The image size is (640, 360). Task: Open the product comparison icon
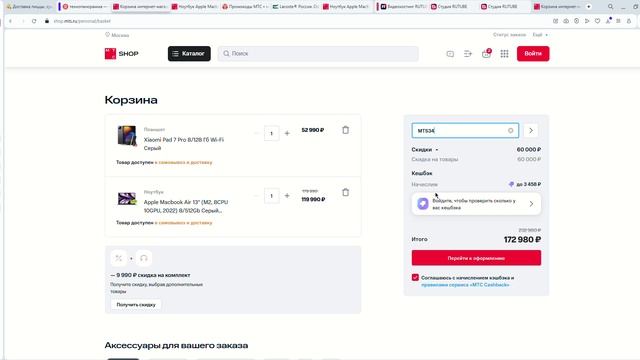[468, 54]
